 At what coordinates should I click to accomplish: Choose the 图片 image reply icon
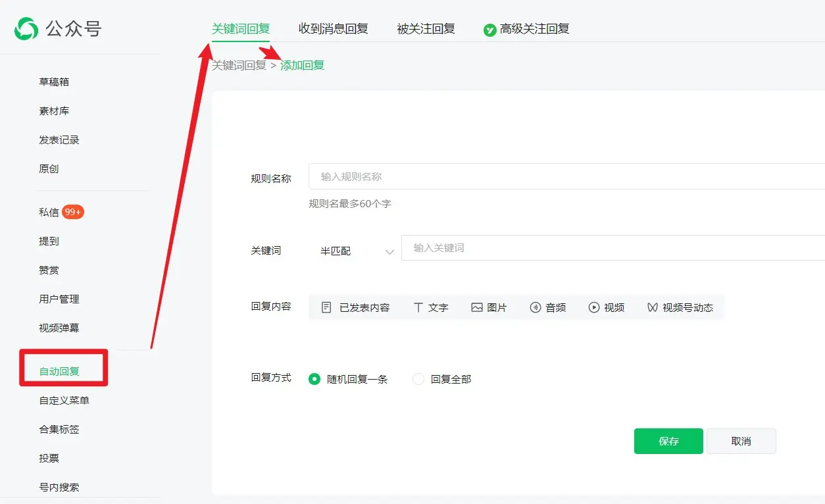[477, 307]
